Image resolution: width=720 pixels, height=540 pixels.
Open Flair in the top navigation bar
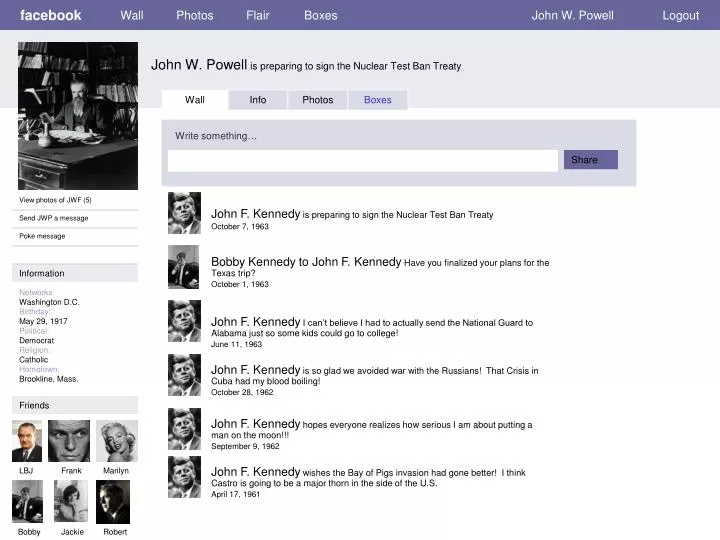click(258, 15)
